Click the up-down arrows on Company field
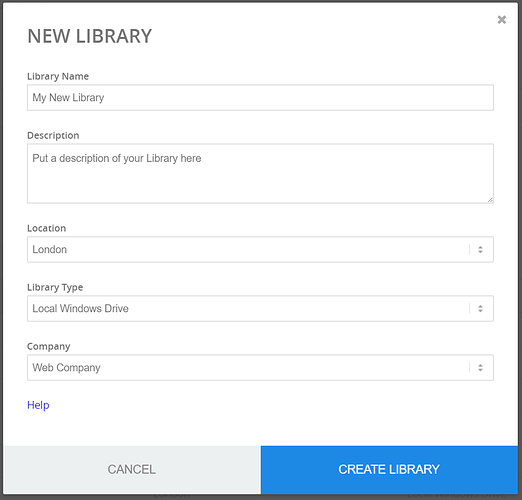This screenshot has width=522, height=500. [x=480, y=367]
